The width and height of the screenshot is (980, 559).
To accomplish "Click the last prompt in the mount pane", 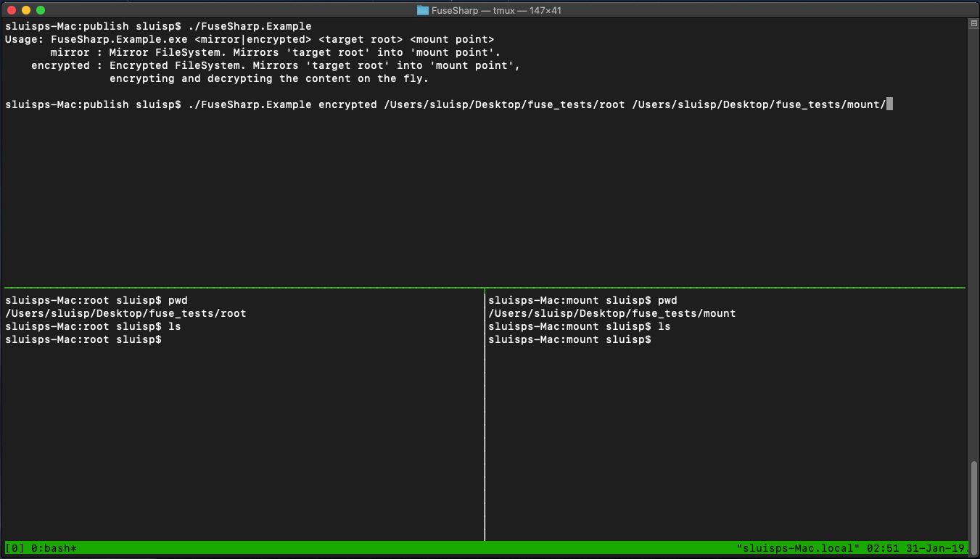I will point(569,339).
